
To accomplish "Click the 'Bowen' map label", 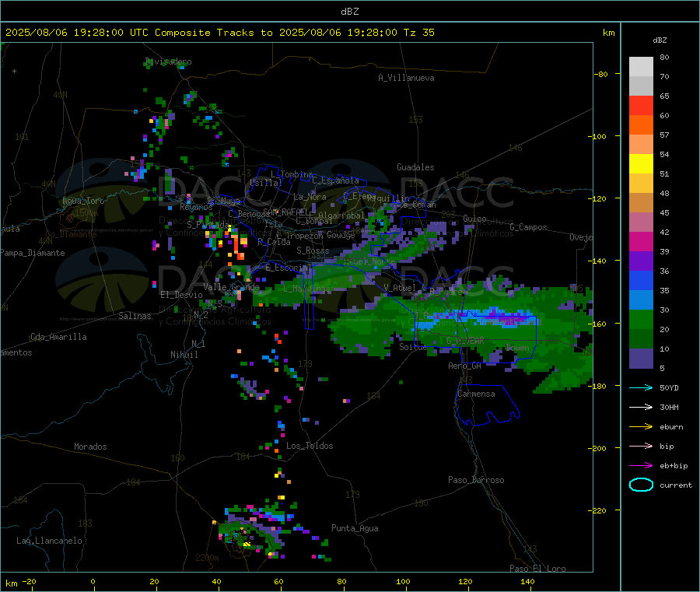I will tap(518, 348).
